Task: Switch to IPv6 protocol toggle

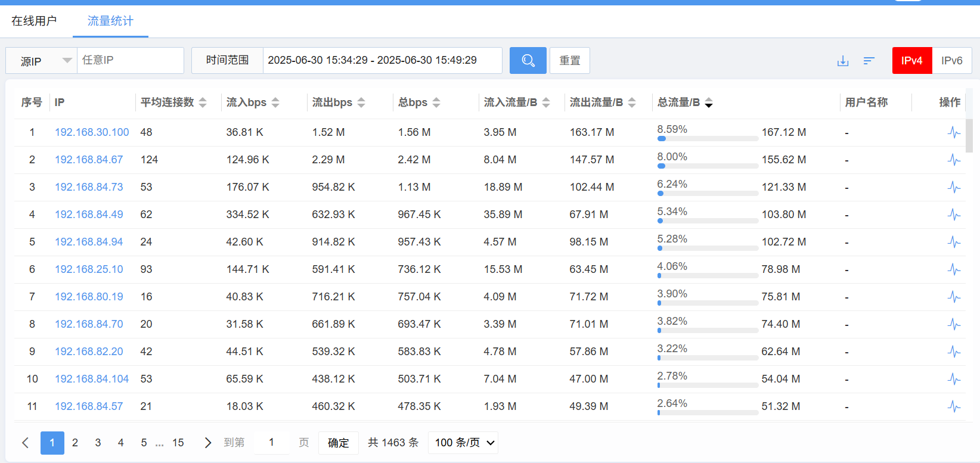Action: pos(952,60)
